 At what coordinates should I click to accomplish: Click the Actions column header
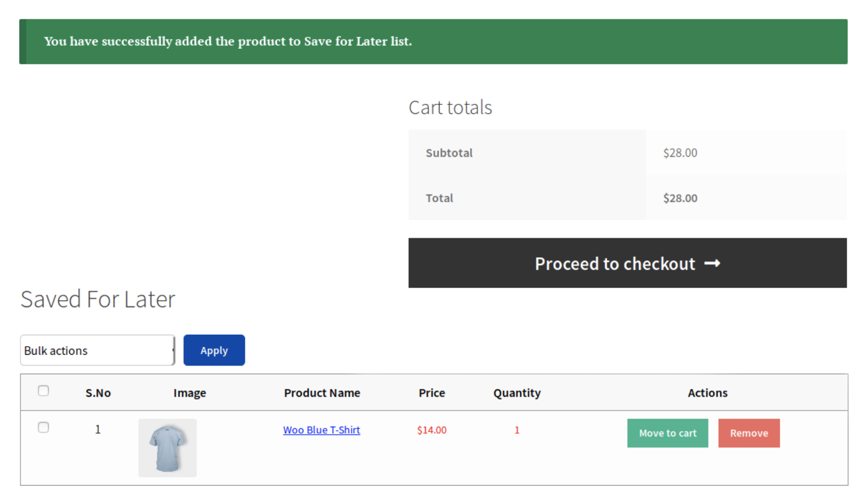707,393
